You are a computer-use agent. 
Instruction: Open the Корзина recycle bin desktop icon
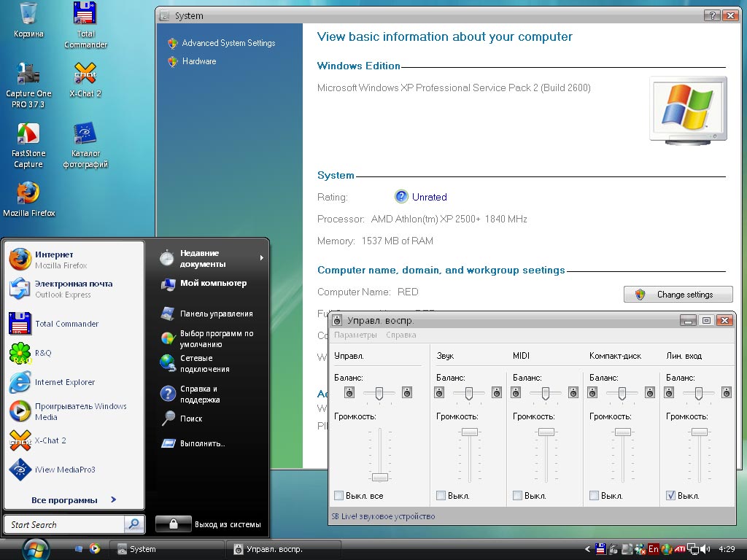click(28, 20)
